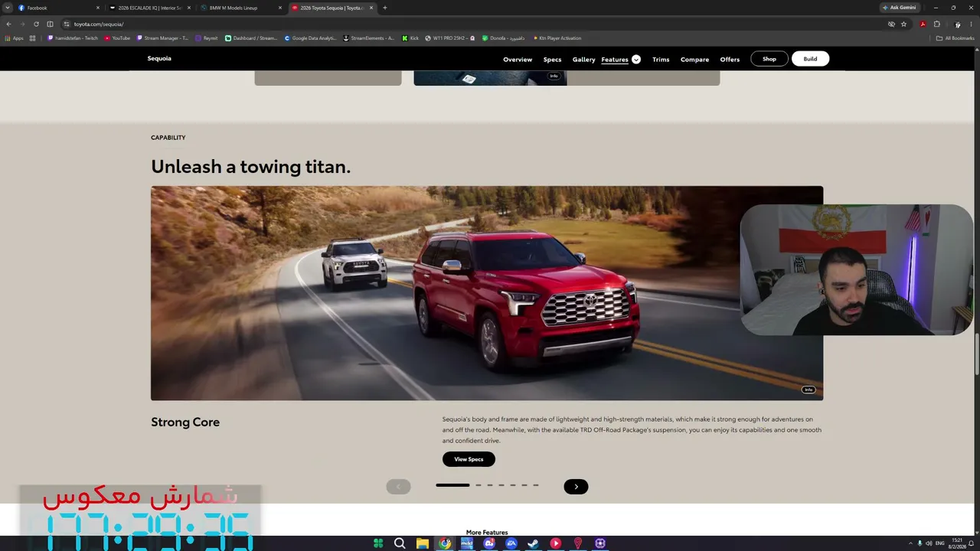Open site information icon in address bar
Image resolution: width=980 pixels, height=551 pixels.
point(67,24)
